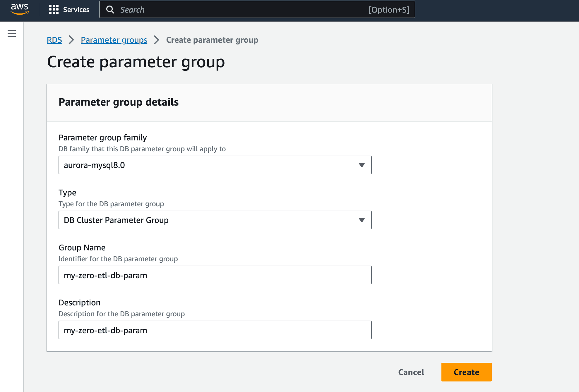This screenshot has width=579, height=392.
Task: Click the orange Create button
Action: click(x=466, y=372)
